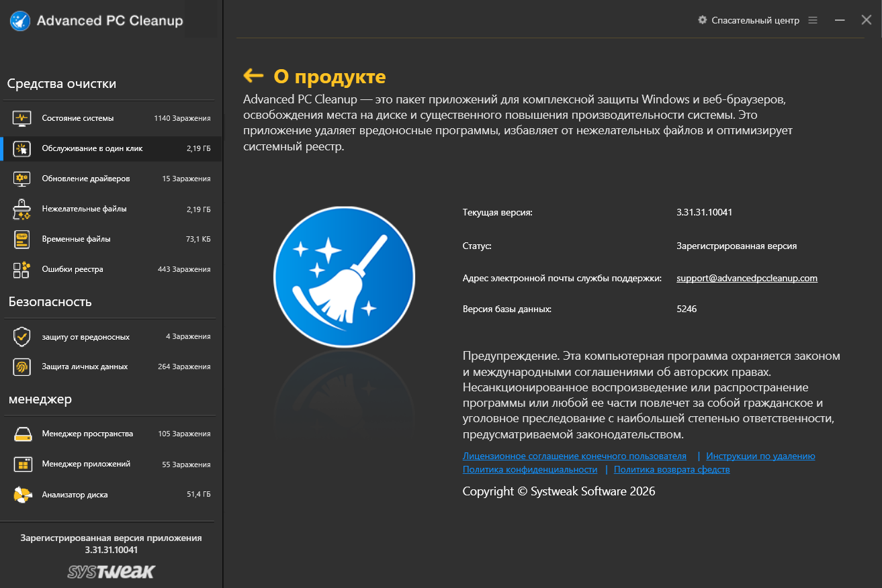The width and height of the screenshot is (882, 588).
Task: Open Инструкции по удалению link
Action: [760, 456]
